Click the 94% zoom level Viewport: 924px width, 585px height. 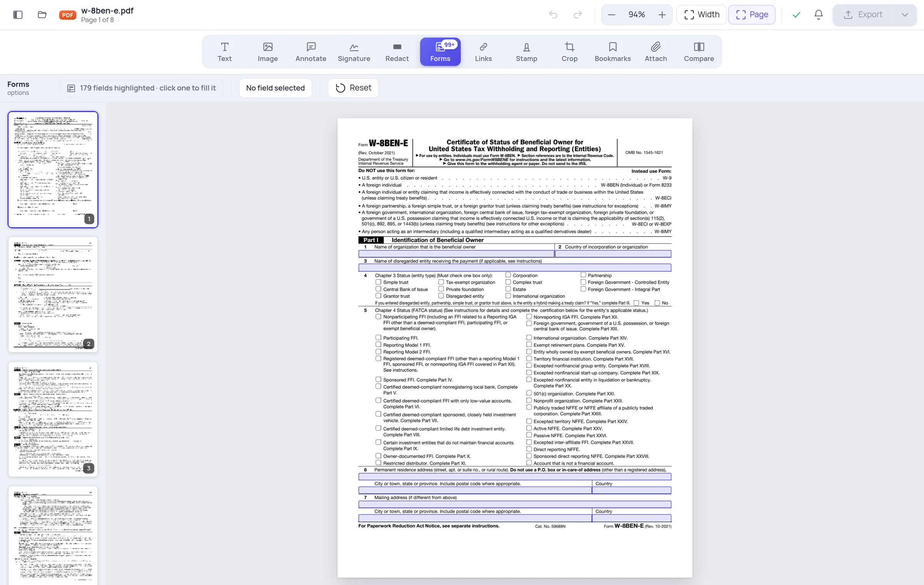[636, 15]
